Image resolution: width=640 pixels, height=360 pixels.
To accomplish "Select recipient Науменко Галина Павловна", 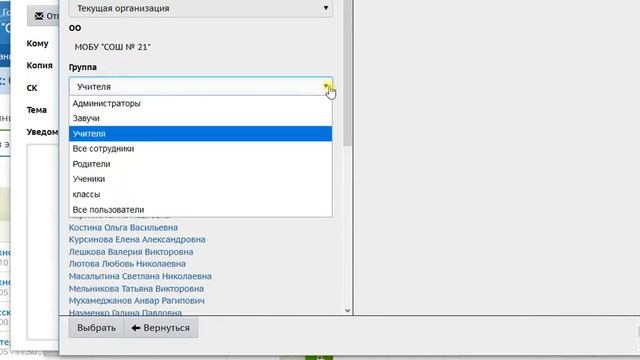I will 125,313.
